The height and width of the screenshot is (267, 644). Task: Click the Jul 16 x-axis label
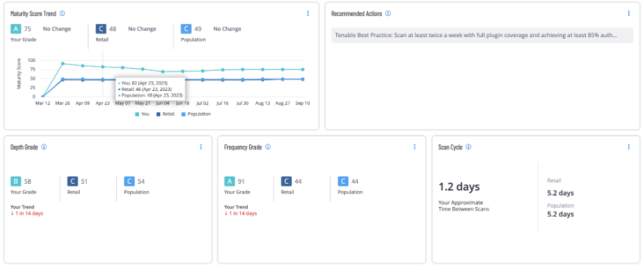tap(223, 103)
